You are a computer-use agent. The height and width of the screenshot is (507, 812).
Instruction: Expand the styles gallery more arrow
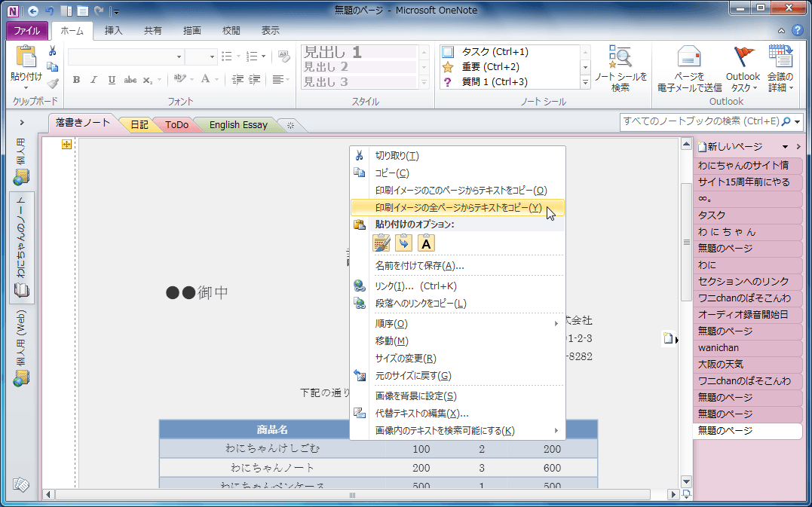click(x=424, y=82)
